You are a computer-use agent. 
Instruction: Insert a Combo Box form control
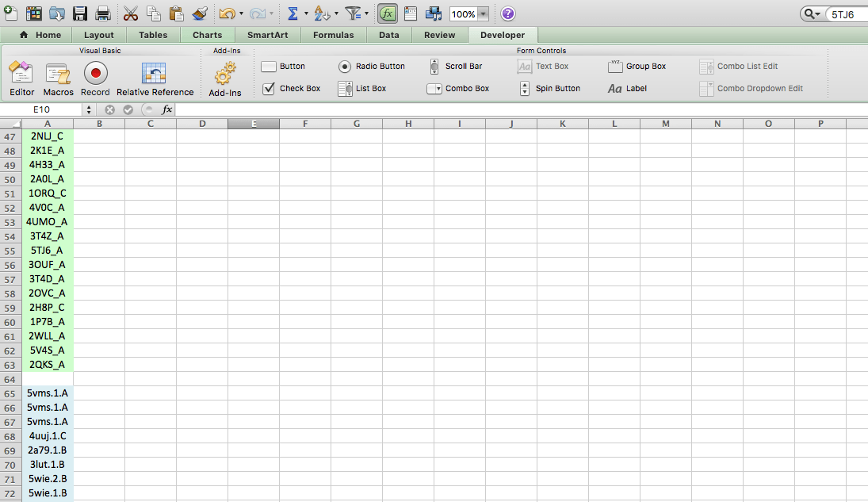[x=434, y=89]
